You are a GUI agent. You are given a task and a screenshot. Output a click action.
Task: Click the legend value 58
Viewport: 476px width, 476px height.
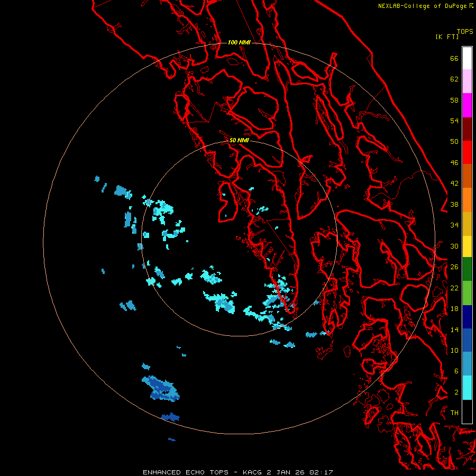coord(454,100)
